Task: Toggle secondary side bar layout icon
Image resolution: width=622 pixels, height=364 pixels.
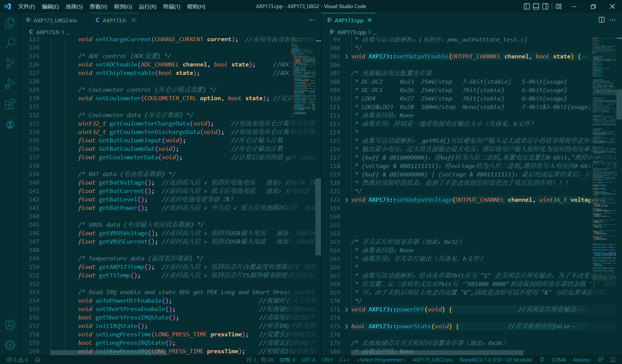Action: tap(545, 6)
